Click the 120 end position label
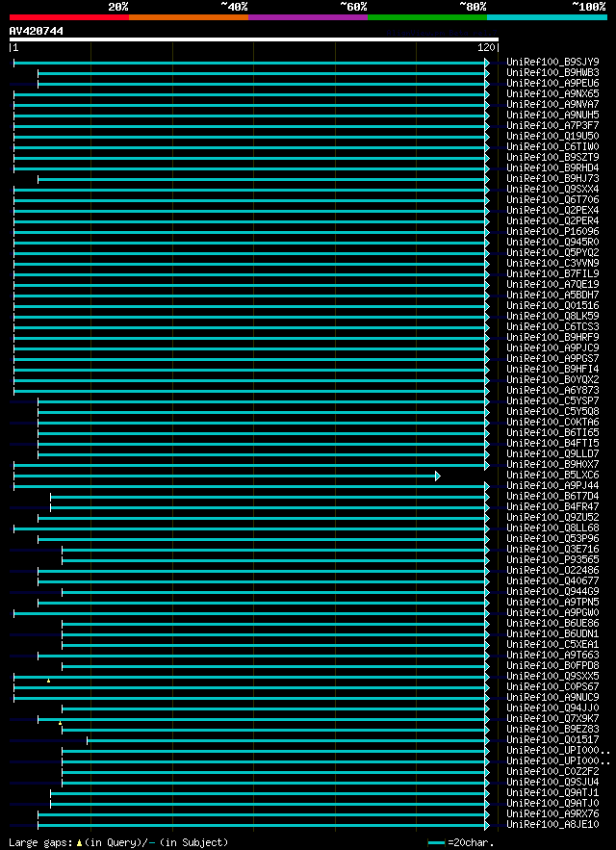 pos(488,48)
